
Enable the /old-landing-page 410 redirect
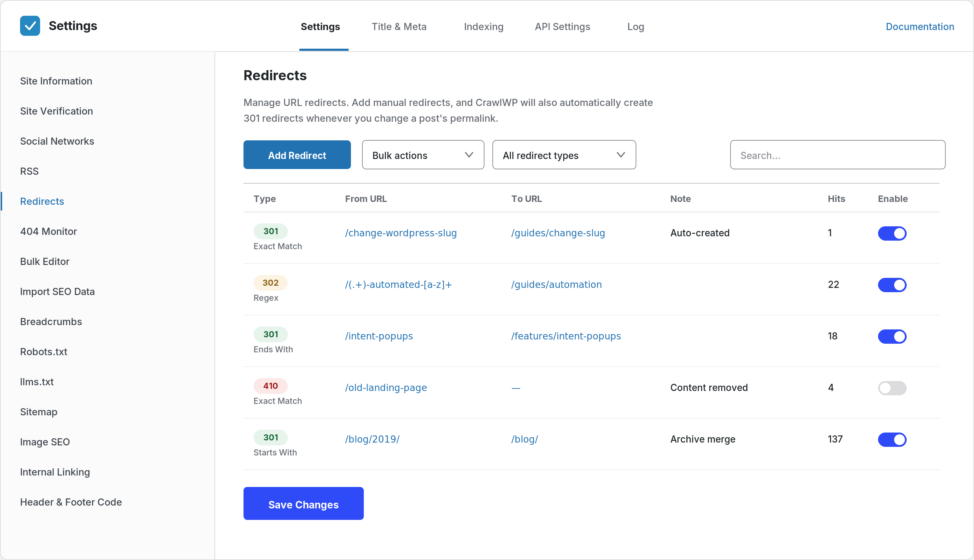coord(892,388)
